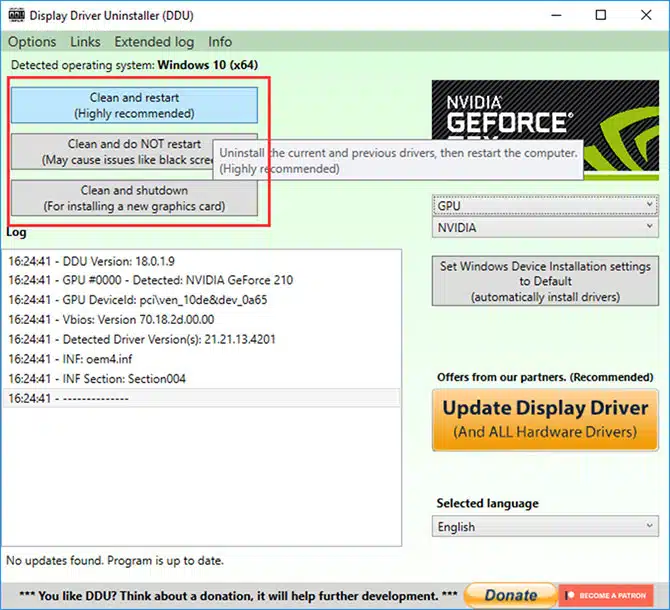The width and height of the screenshot is (670, 610).
Task: Click Become a Patron button
Action: click(x=606, y=595)
